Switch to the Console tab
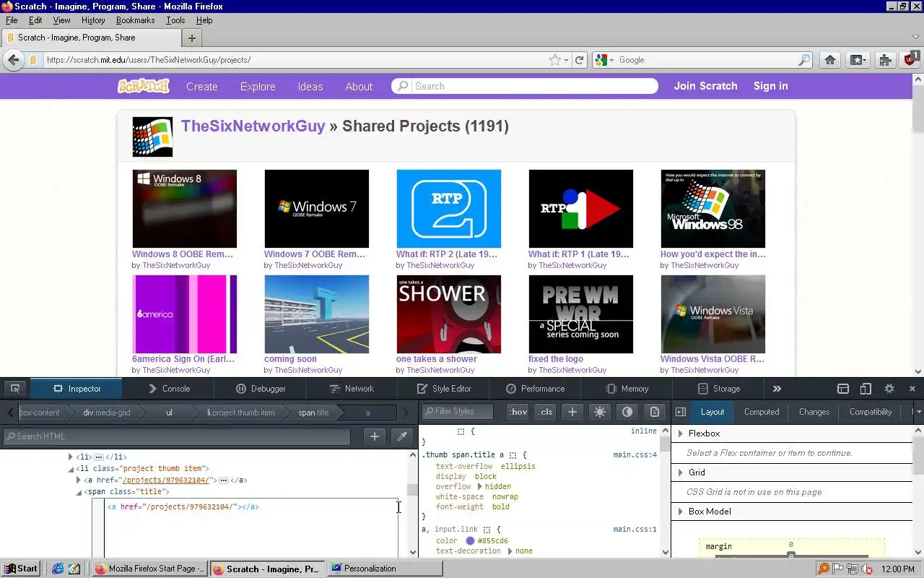The height and width of the screenshot is (578, 924). pyautogui.click(x=168, y=389)
